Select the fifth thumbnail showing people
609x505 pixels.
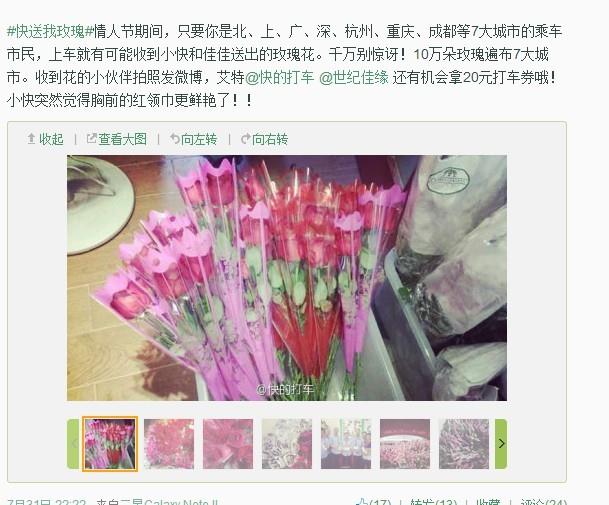click(x=346, y=444)
